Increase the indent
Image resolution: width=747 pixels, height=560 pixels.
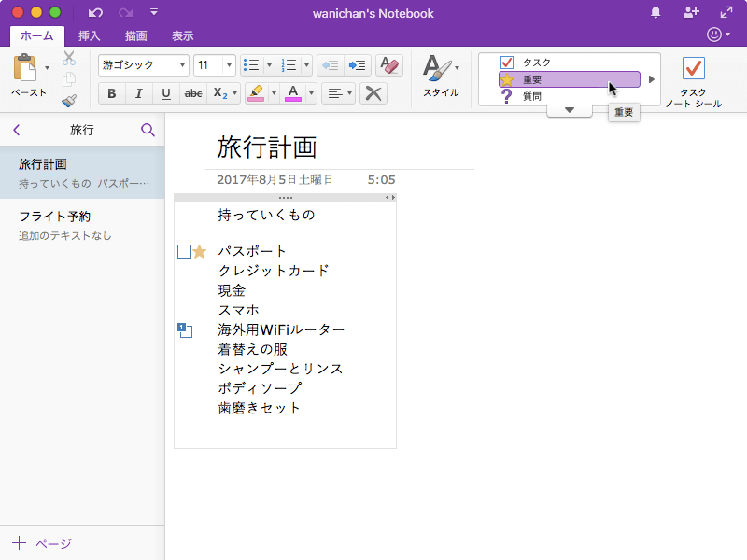[x=357, y=65]
